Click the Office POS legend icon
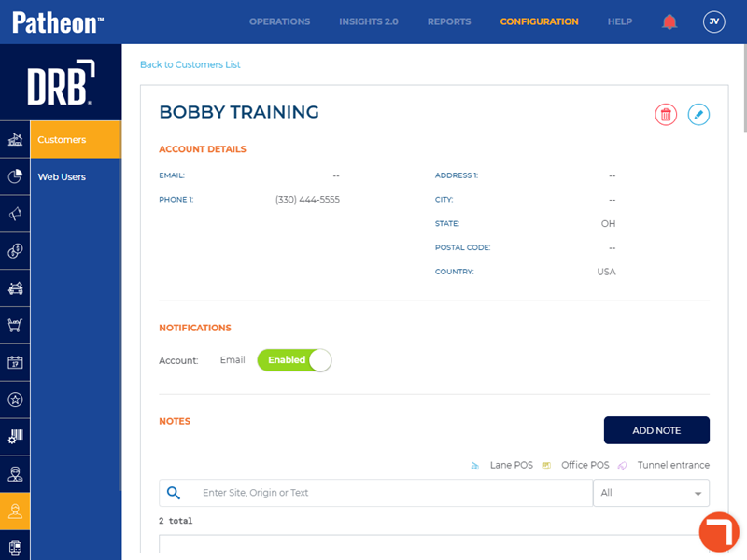Viewport: 747px width, 560px height. 546,466
